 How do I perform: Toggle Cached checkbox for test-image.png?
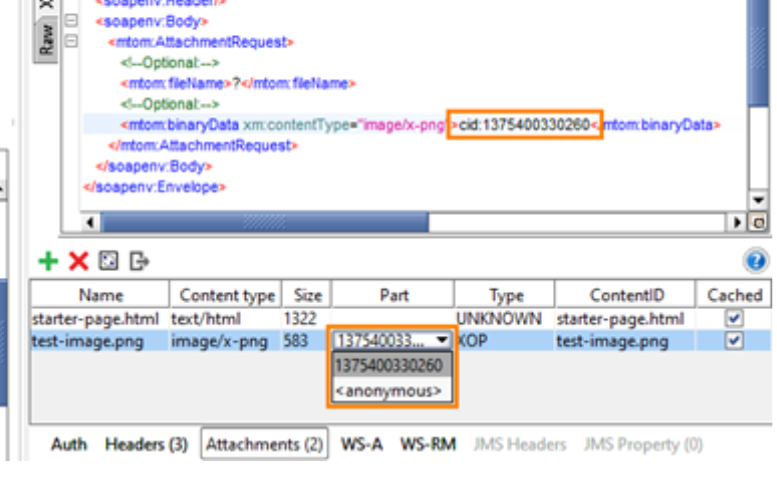coord(735,341)
